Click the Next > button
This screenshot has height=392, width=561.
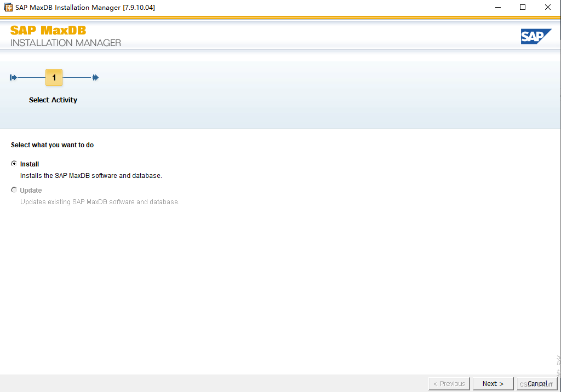coord(493,384)
